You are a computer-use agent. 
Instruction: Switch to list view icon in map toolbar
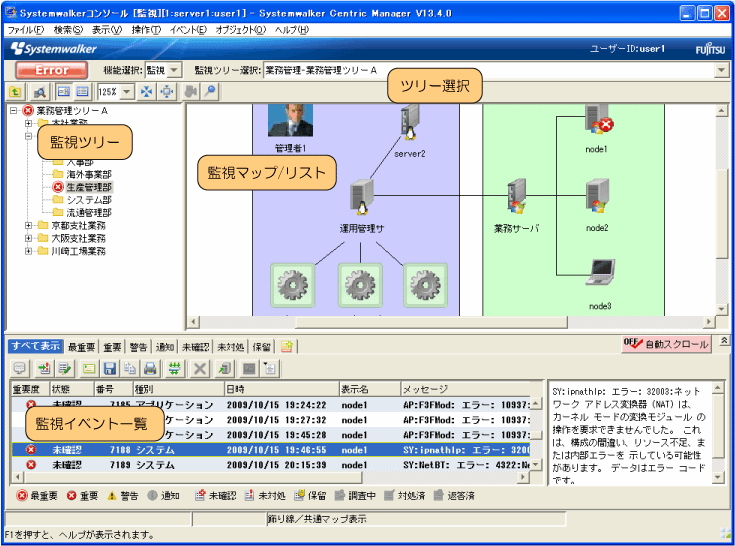[82, 92]
